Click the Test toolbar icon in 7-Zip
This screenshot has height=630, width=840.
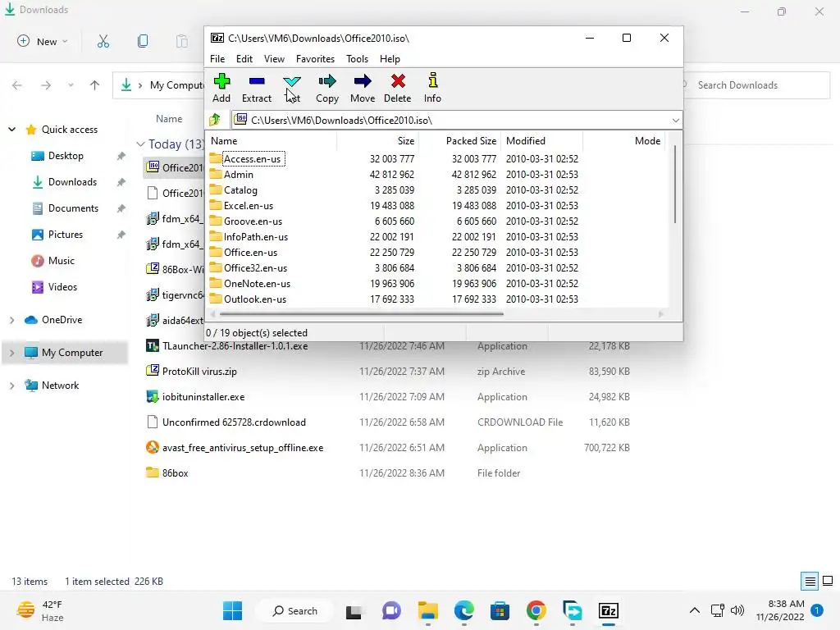coord(292,88)
